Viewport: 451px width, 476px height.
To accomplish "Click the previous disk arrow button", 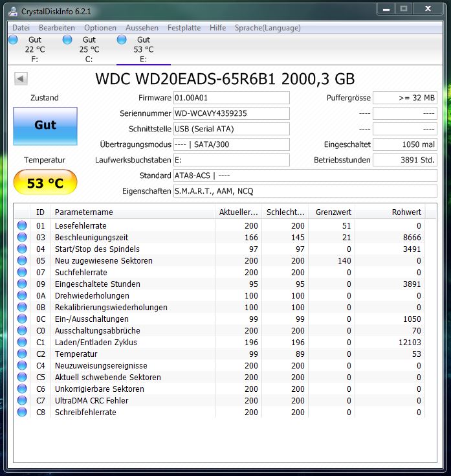I will coord(21,78).
